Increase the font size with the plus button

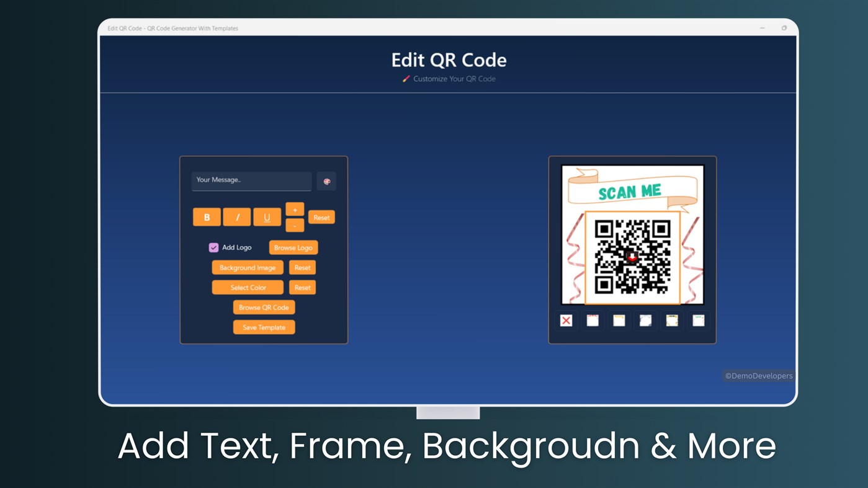(x=294, y=209)
